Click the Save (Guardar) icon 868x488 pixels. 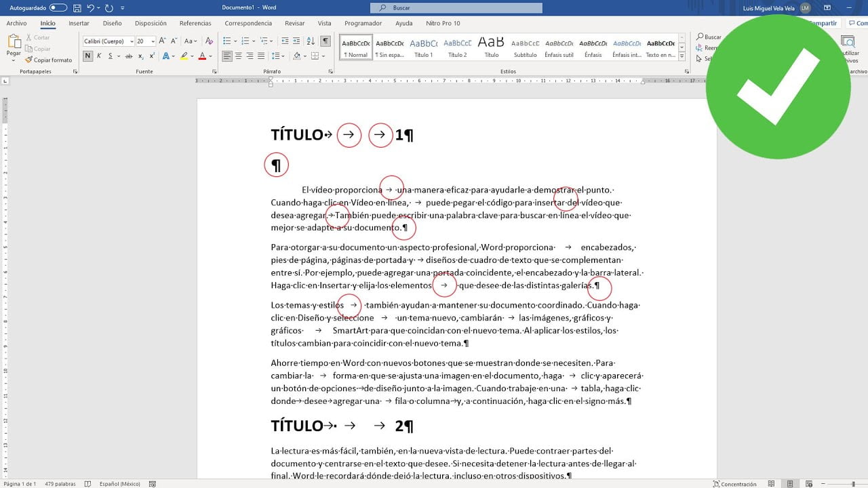tap(77, 8)
